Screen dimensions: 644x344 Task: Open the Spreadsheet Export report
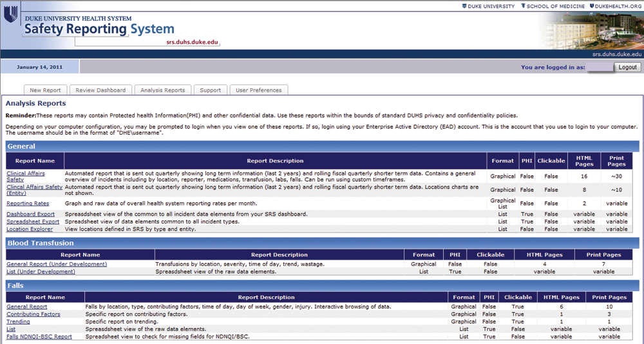coord(33,222)
